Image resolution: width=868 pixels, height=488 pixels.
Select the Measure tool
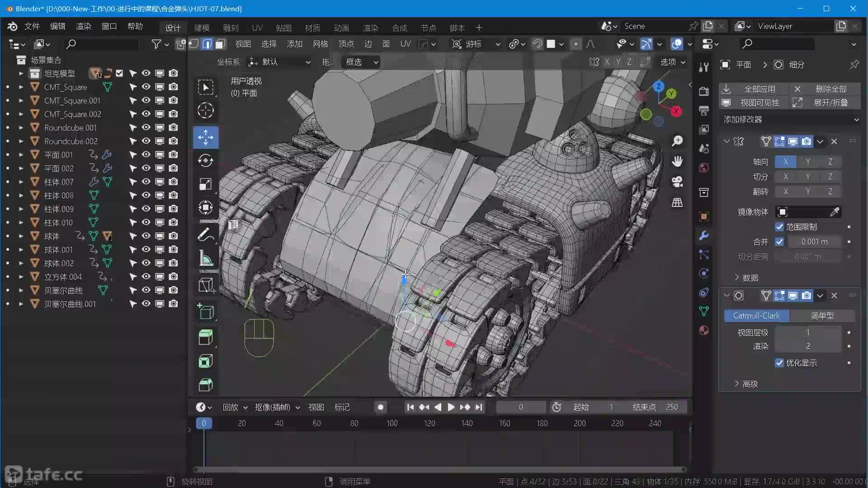point(206,259)
